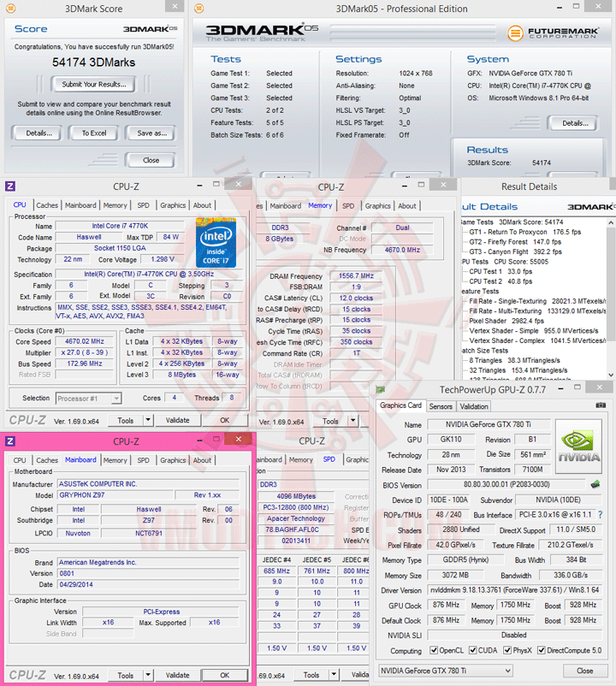The width and height of the screenshot is (616, 686).
Task: Click the BIOS version save chip icon in GPU-Z
Action: point(595,484)
